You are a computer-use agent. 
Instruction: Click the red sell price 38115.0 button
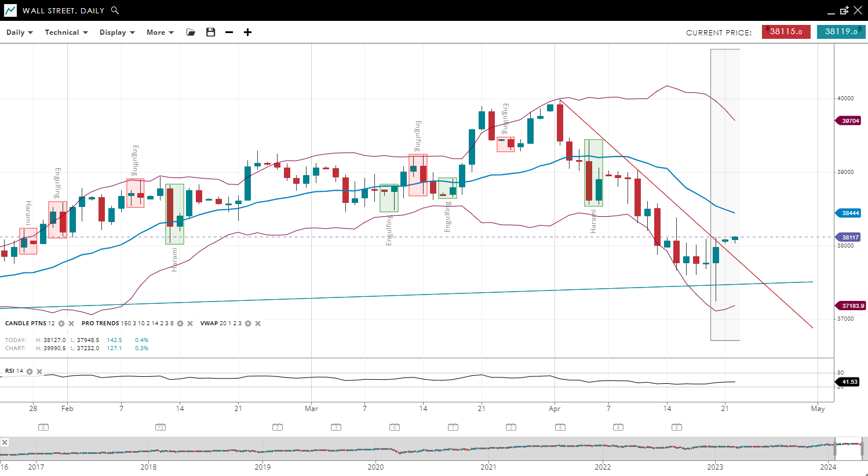click(786, 32)
